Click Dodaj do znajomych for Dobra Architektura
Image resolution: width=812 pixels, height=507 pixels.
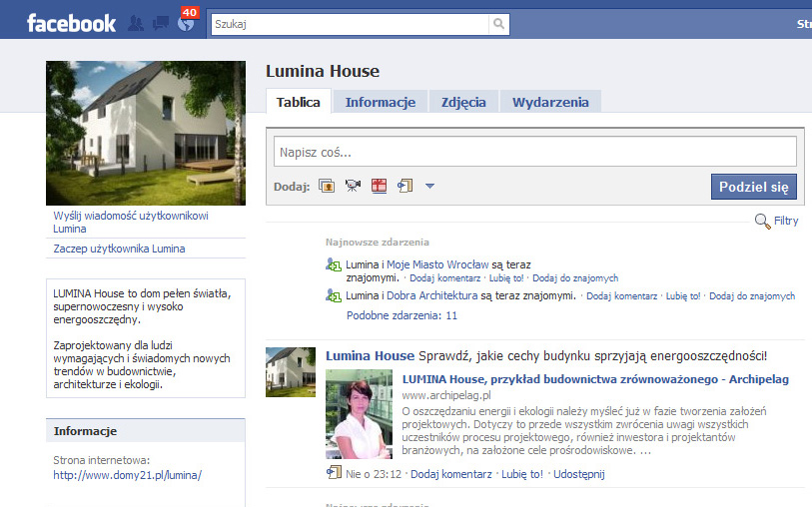(752, 296)
